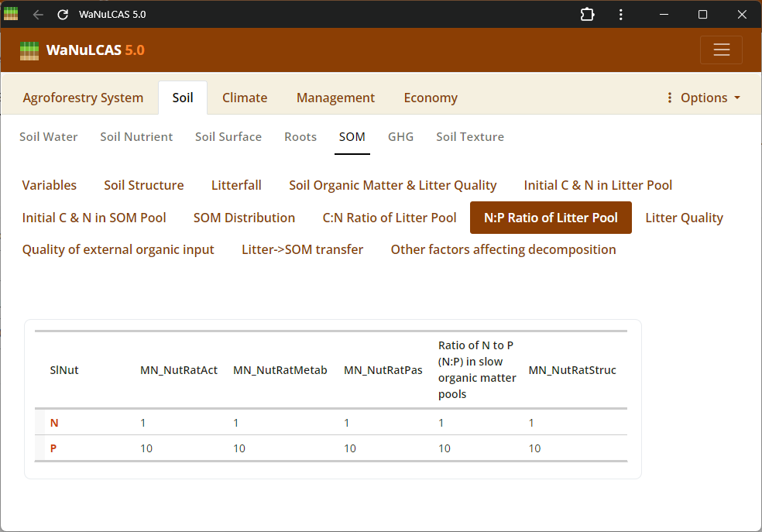The height and width of the screenshot is (532, 762).
Task: Click the MN_NutRatStruc value in row N
Action: pyautogui.click(x=532, y=423)
